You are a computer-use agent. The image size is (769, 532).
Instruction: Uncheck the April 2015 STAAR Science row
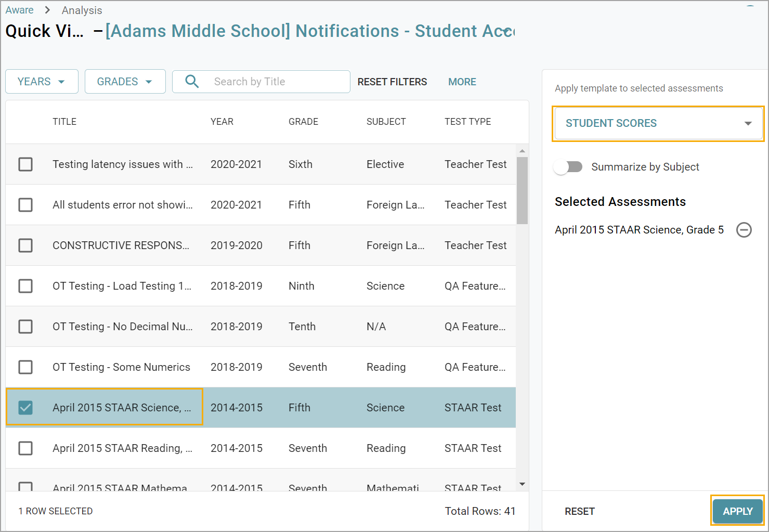point(25,408)
